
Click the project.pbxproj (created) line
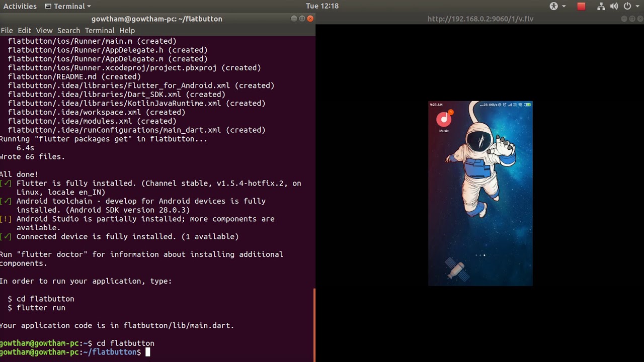point(134,68)
